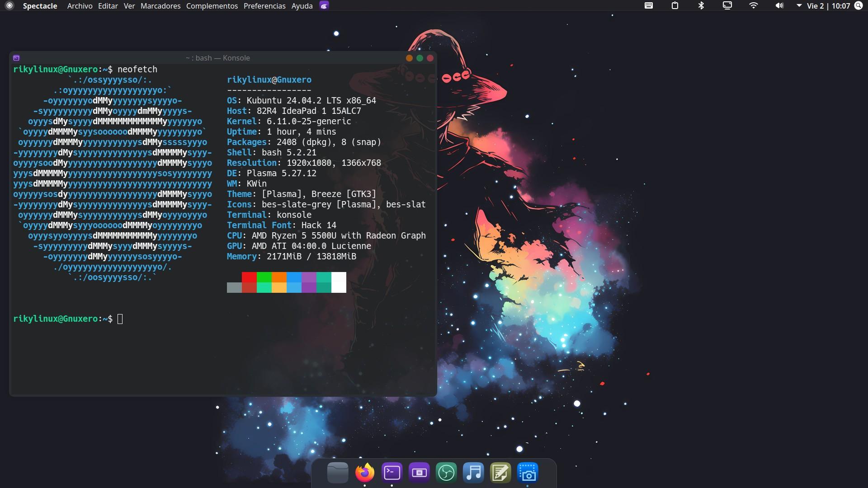
Task: Open the Editar menu
Action: pos(108,6)
